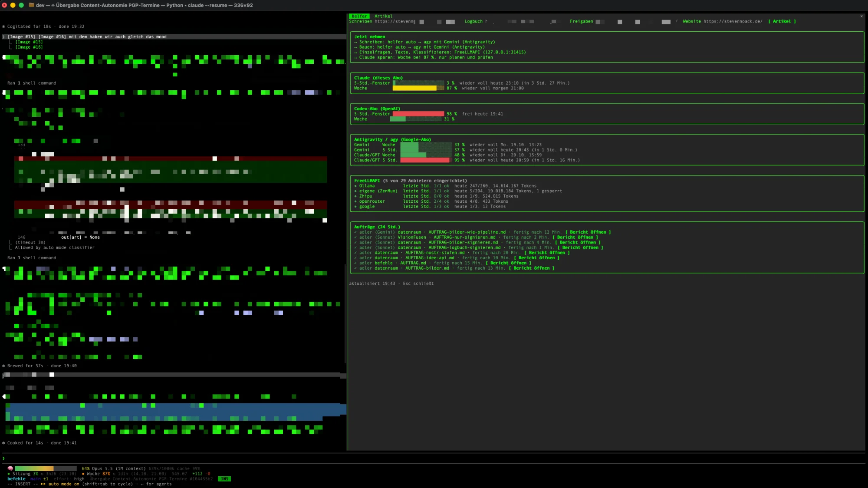Click the brain icon in the status line
The width and height of the screenshot is (868, 488).
pyautogui.click(x=10, y=468)
